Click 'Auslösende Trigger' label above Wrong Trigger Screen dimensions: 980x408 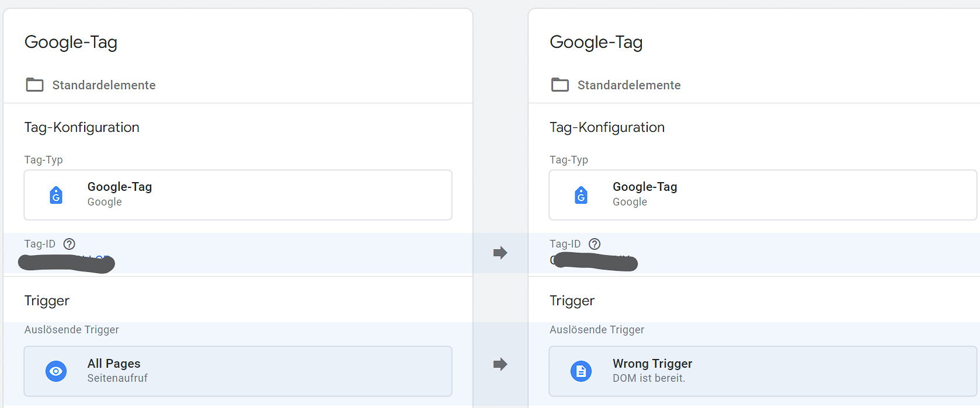[597, 330]
